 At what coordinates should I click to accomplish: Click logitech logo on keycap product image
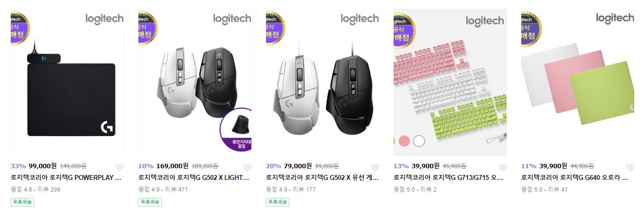pyautogui.click(x=485, y=21)
